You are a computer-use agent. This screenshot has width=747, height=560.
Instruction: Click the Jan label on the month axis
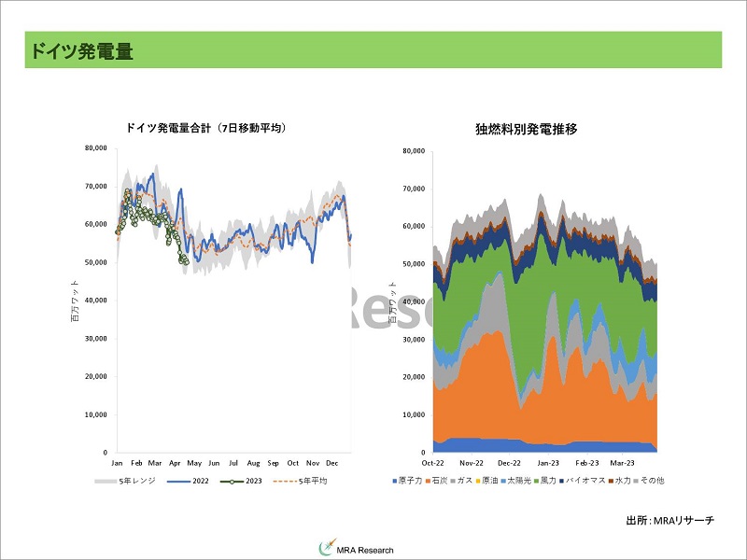pos(117,463)
